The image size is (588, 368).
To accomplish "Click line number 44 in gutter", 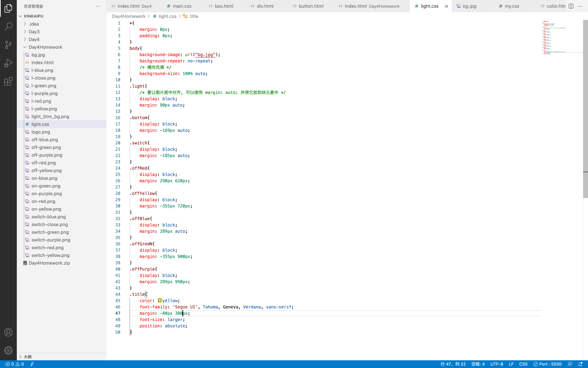I will (x=118, y=294).
